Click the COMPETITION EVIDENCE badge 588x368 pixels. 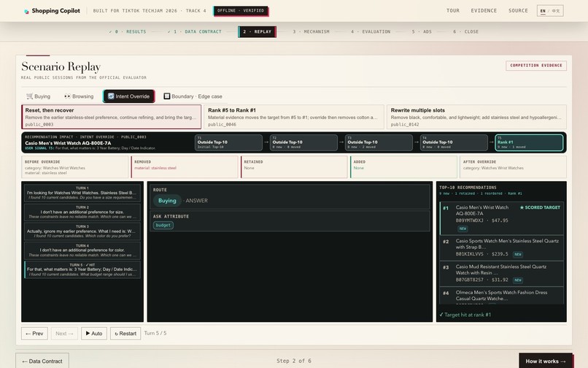(x=536, y=65)
